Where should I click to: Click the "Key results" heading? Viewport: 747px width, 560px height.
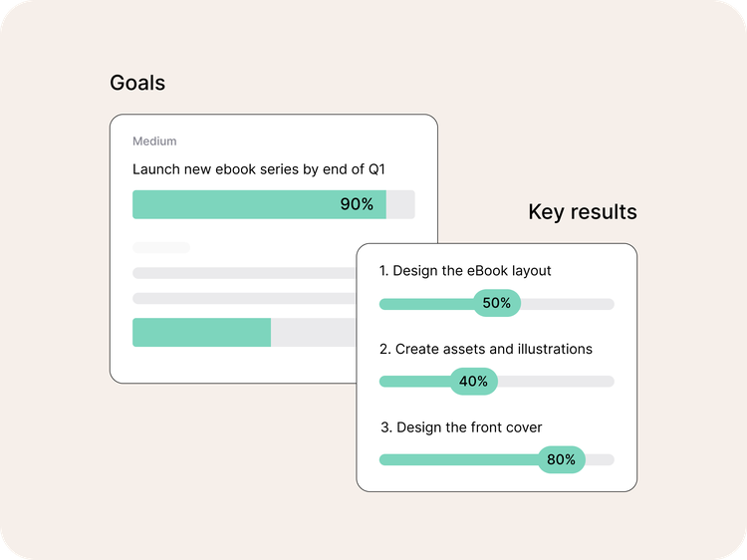582,211
